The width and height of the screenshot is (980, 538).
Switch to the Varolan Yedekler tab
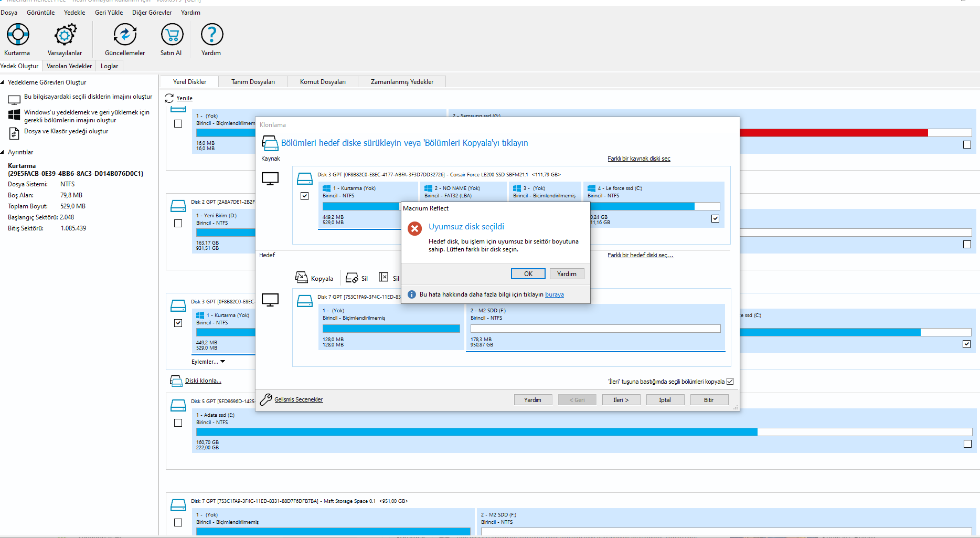click(x=69, y=66)
